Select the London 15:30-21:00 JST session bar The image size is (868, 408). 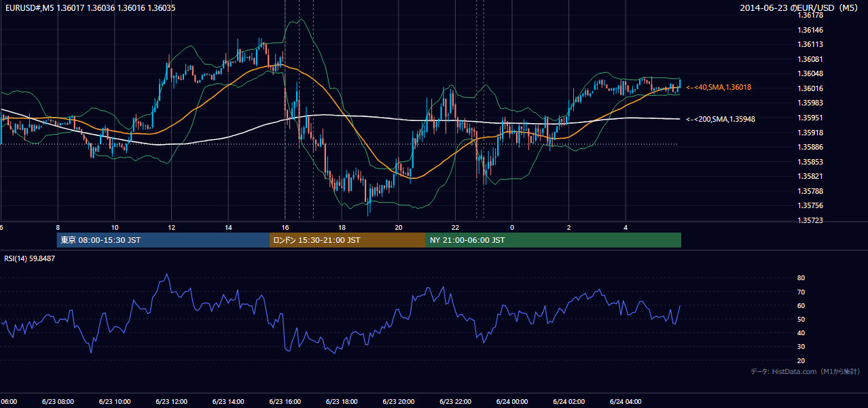(x=348, y=240)
